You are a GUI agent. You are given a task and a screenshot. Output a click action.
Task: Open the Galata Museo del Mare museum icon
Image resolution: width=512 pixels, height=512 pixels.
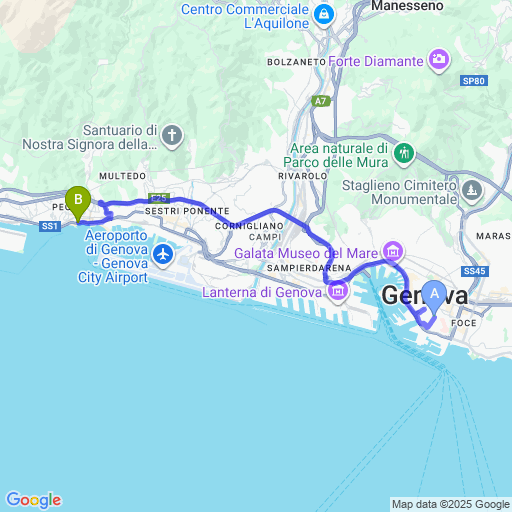tap(393, 252)
